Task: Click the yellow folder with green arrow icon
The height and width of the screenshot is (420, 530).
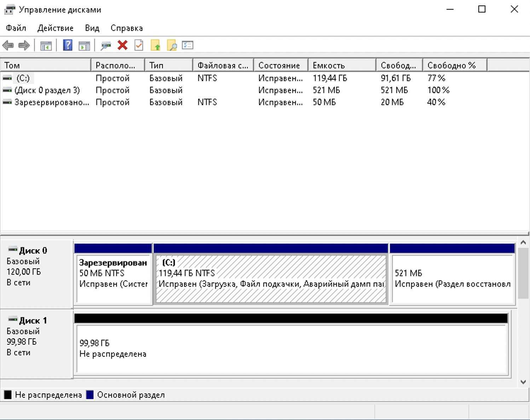Action: [x=155, y=45]
